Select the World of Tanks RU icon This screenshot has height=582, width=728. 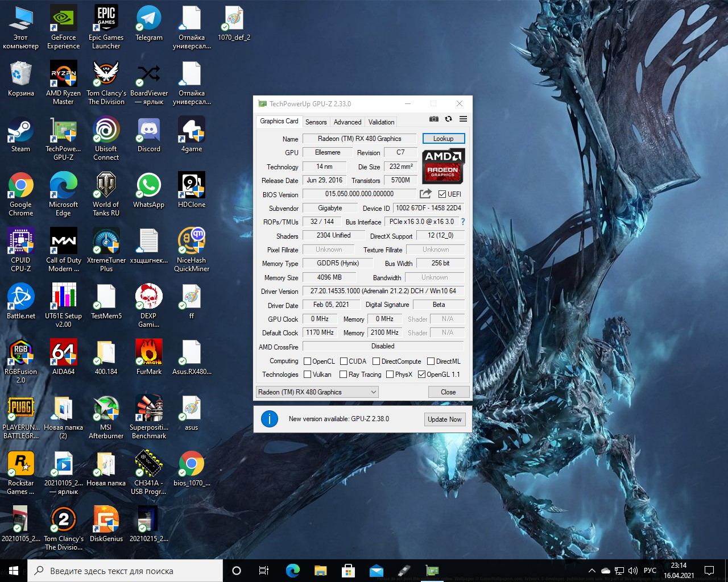pyautogui.click(x=106, y=195)
